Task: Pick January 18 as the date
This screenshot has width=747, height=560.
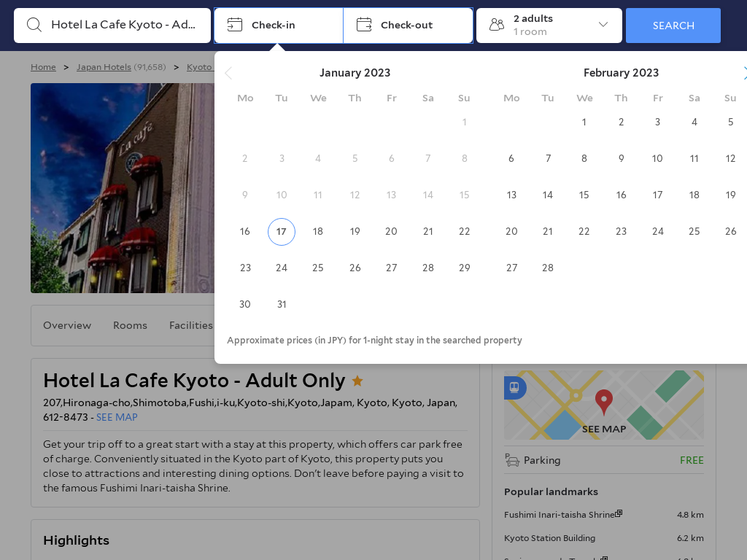Action: 318,231
